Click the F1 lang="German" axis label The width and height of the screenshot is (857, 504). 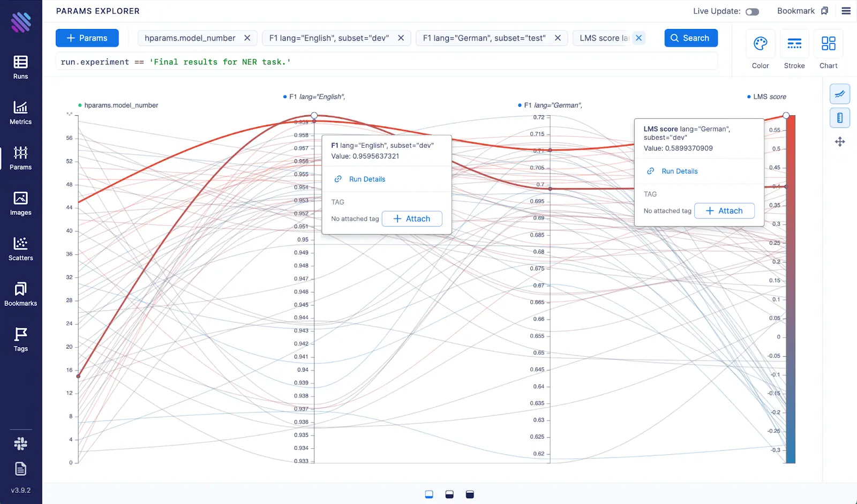(x=553, y=105)
